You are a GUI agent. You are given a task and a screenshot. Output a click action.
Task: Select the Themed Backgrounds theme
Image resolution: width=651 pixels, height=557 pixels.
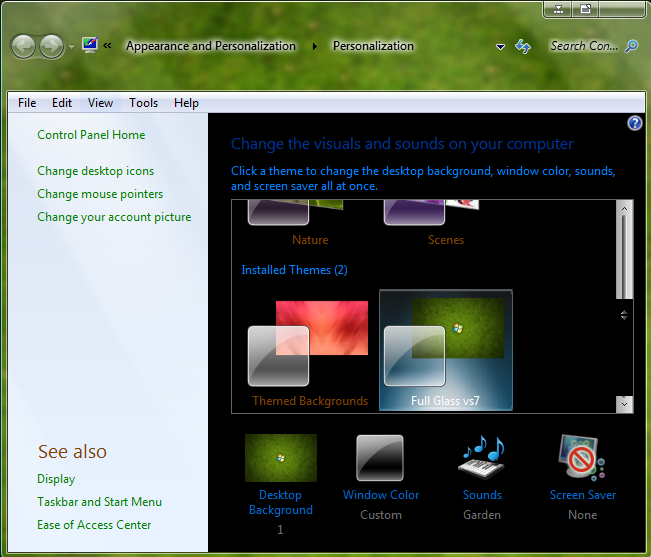tap(310, 352)
